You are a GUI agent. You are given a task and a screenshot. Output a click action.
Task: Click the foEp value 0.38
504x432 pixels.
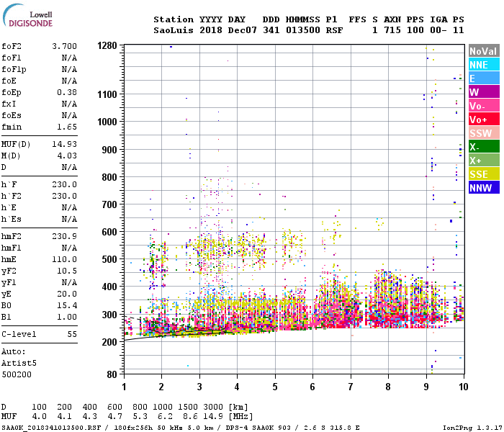click(x=67, y=93)
